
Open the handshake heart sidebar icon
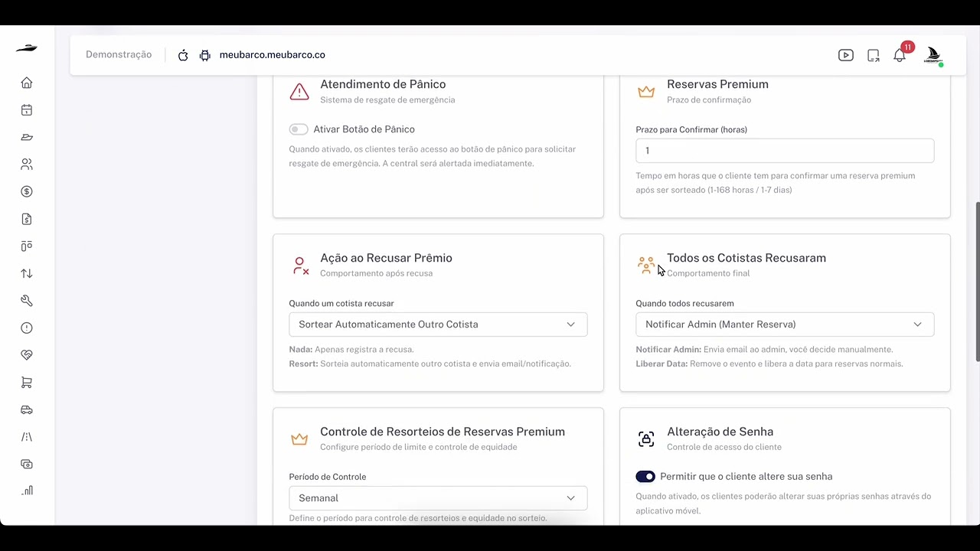27,355
